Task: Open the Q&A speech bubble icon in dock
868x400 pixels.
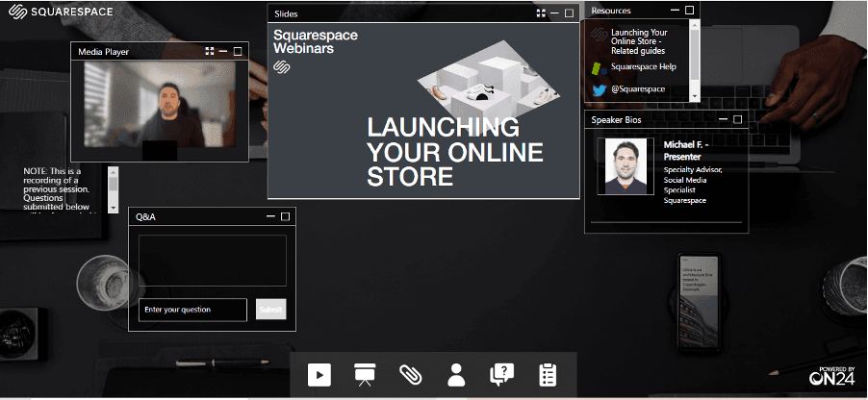Action: (502, 375)
